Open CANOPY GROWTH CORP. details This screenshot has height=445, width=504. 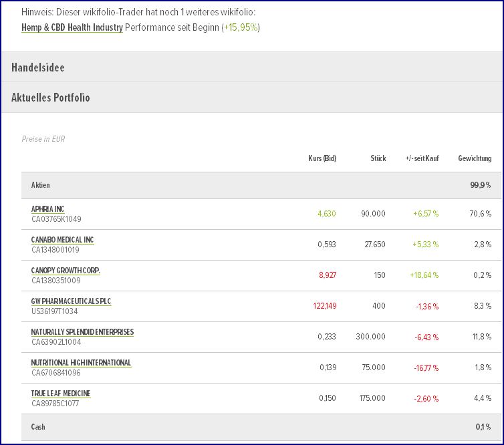[66, 271]
